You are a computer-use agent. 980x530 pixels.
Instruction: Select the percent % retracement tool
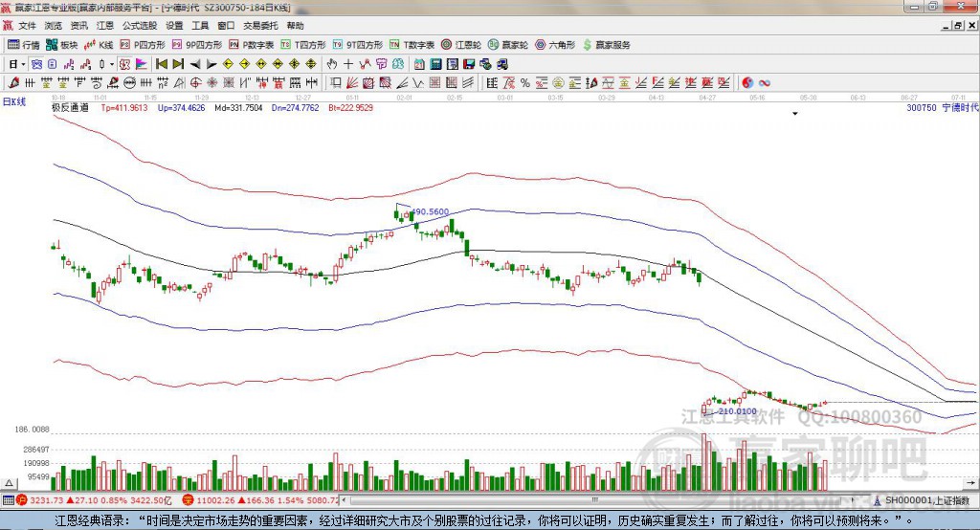pos(525,82)
